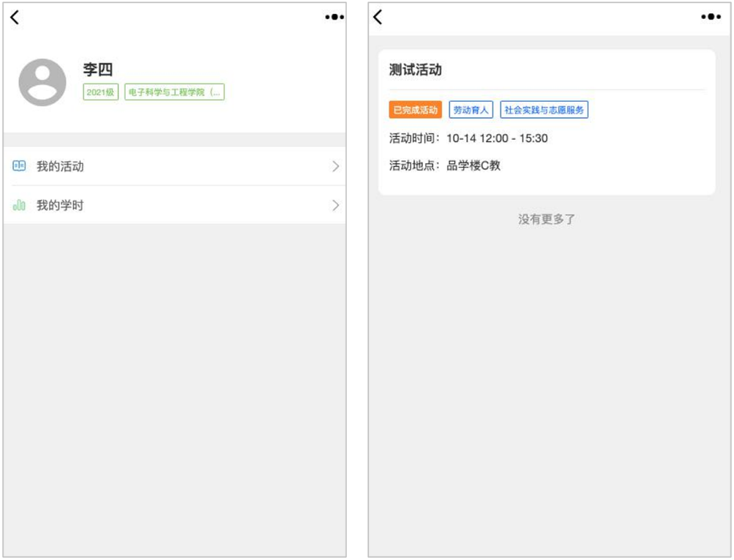Open three-dot menu on the activity list screen
The image size is (734, 560).
[x=711, y=18]
